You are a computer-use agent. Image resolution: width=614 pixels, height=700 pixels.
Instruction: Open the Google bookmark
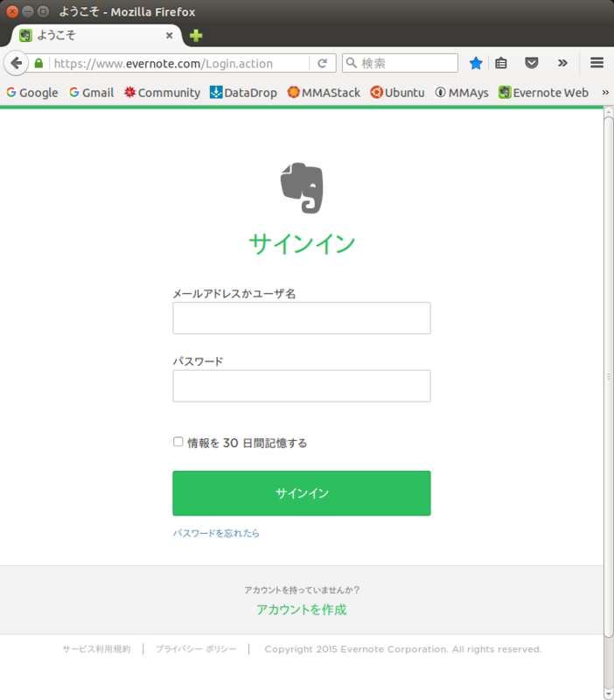[x=32, y=93]
